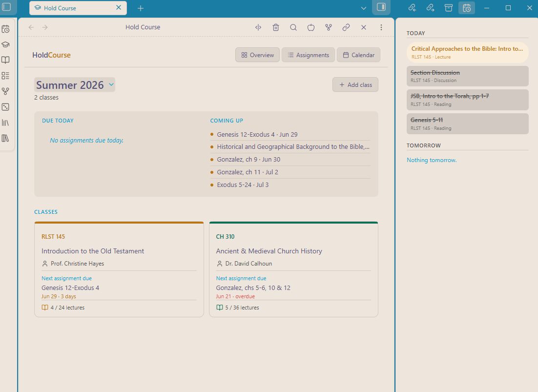Open graduation cap icon in left ribbon
This screenshot has height=392, width=538.
[5, 44]
